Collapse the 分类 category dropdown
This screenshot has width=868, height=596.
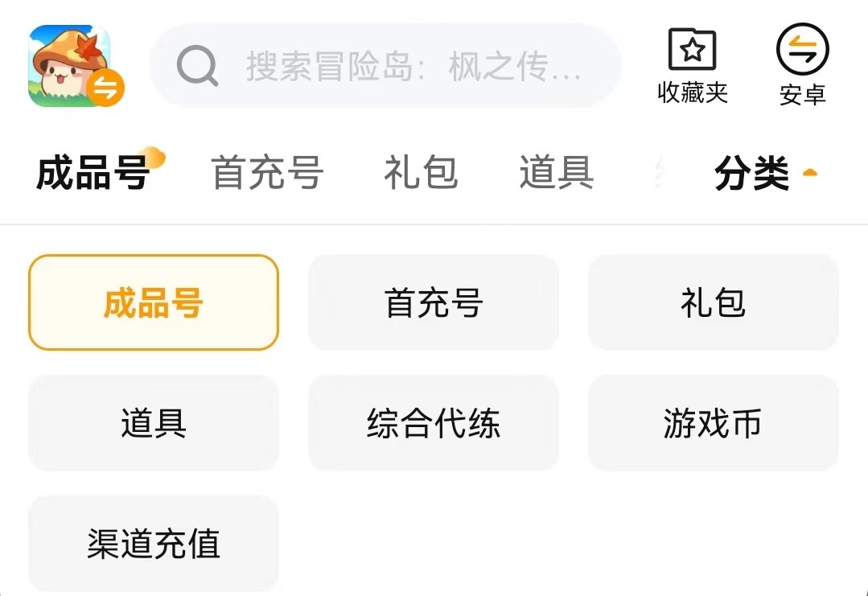pyautogui.click(x=752, y=174)
